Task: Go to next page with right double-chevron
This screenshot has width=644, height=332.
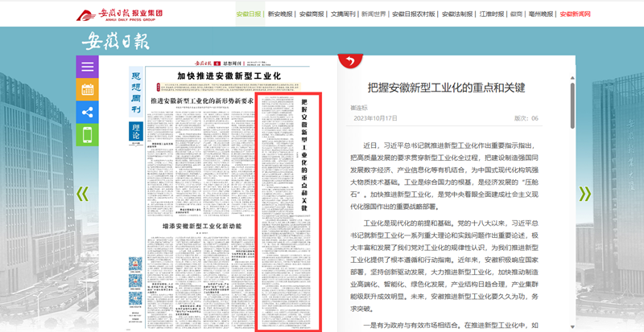Action: point(585,194)
